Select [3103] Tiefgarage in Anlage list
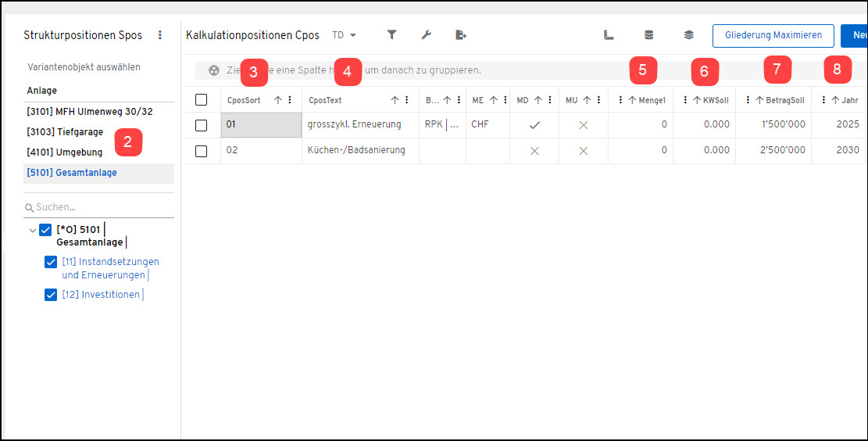 tap(65, 132)
